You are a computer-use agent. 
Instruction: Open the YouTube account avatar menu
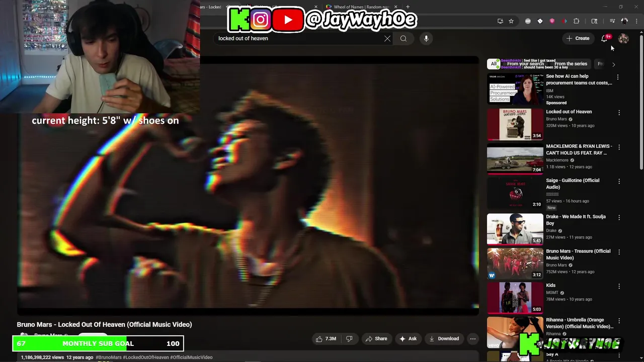coord(623,38)
